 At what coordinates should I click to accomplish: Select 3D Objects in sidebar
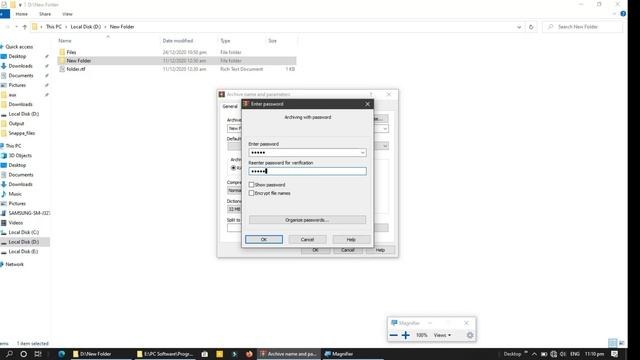20,156
